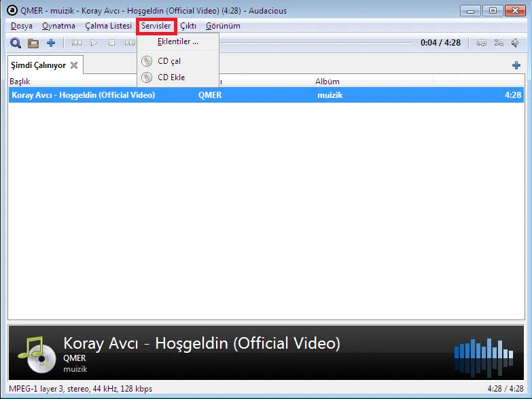
Task: Close the Audacious window
Action: pos(515,11)
